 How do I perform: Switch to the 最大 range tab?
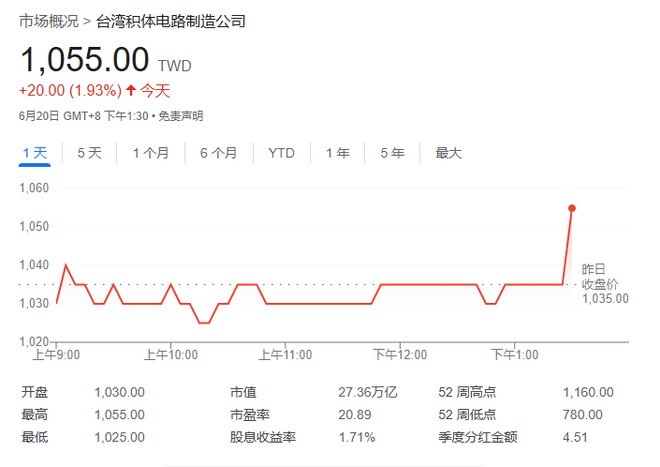point(448,153)
